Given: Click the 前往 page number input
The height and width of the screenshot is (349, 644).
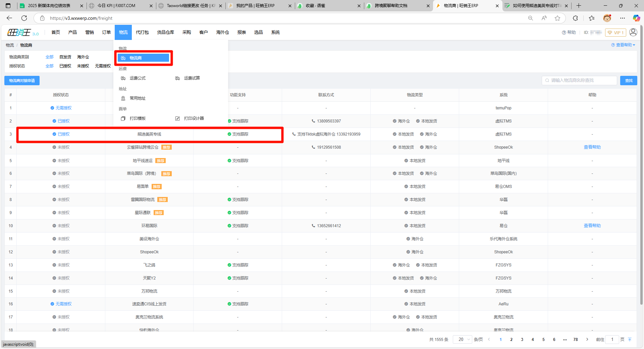Looking at the screenshot, I should [612, 339].
